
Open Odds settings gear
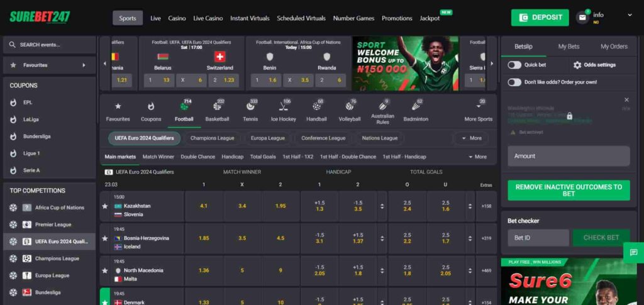(x=577, y=65)
